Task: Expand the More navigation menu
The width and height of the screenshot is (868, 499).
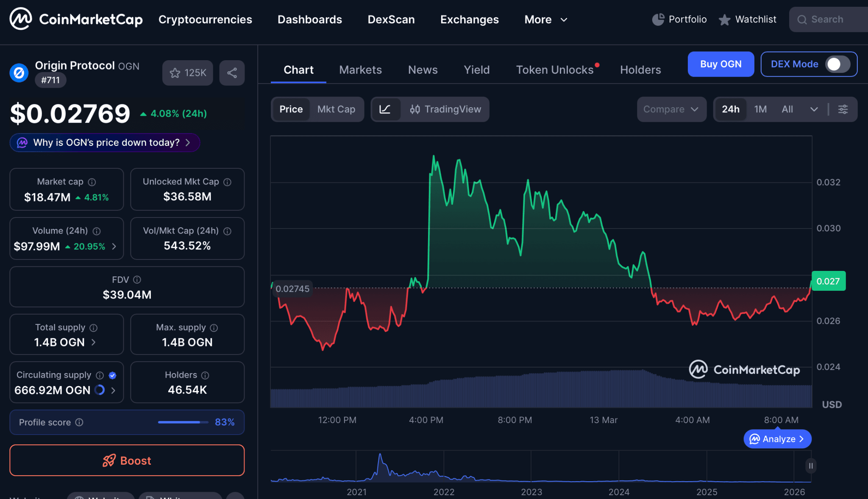Action: coord(545,20)
